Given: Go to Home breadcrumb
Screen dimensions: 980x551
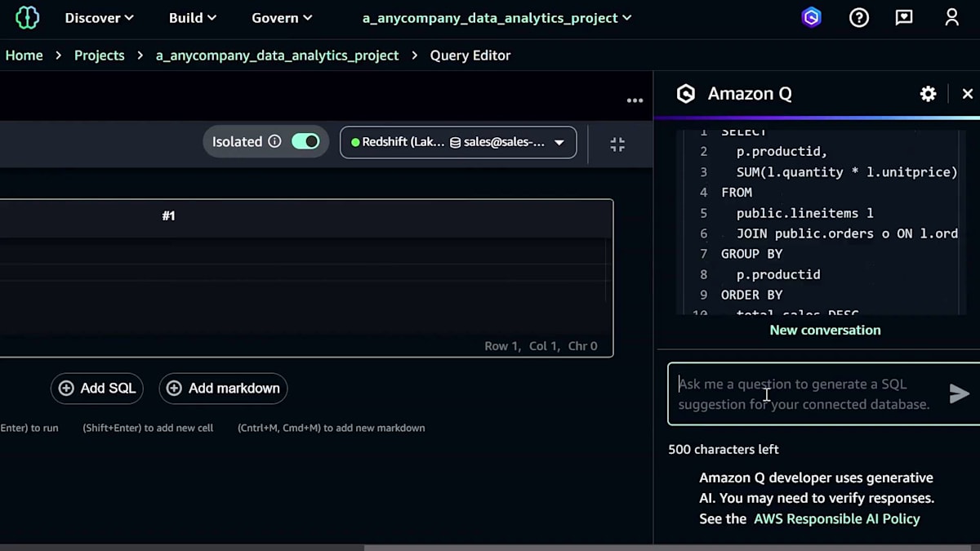Looking at the screenshot, I should [24, 56].
